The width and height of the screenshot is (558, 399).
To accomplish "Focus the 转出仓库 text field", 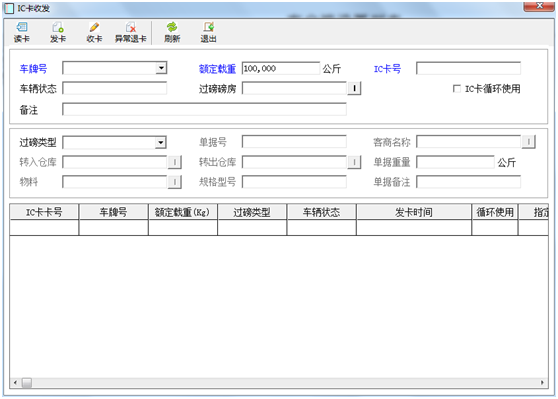I will pyautogui.click(x=294, y=162).
